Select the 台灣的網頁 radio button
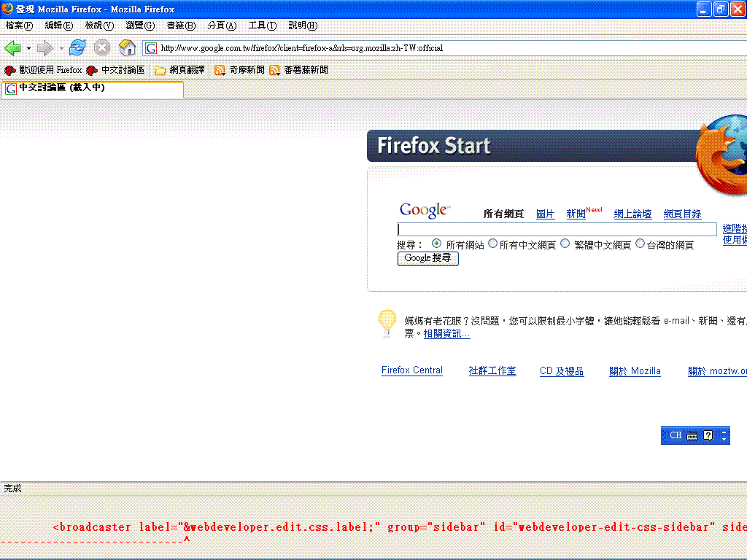This screenshot has height=560, width=747. 640,244
